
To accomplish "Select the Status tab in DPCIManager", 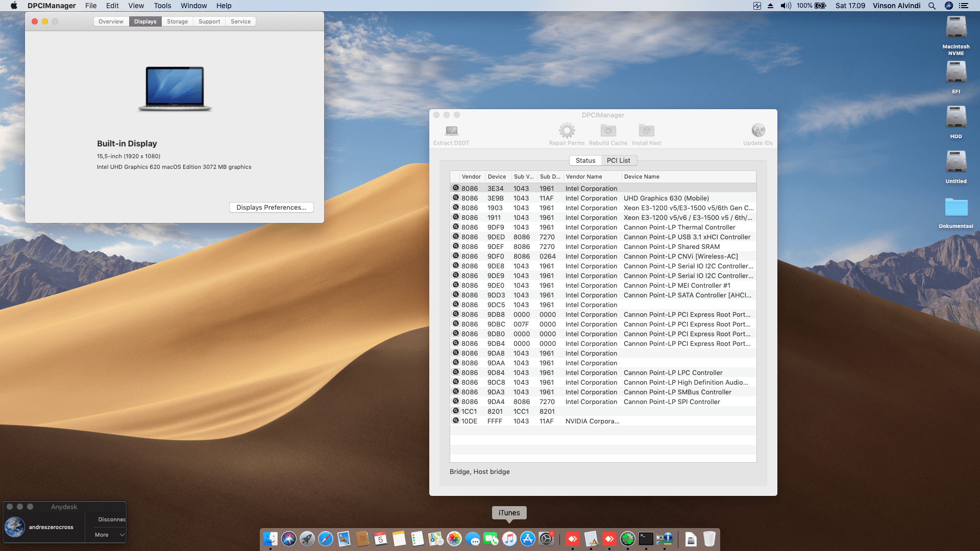I will (585, 160).
